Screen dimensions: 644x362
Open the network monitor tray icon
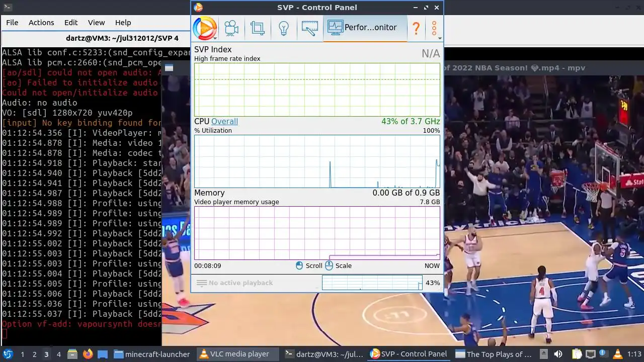tap(590, 354)
